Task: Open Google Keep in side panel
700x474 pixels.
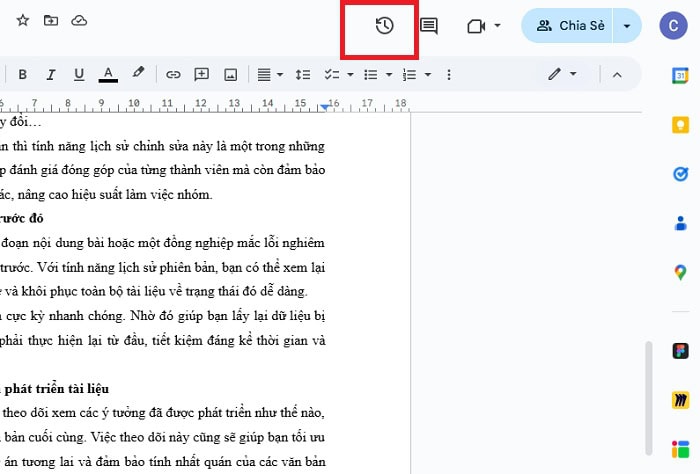Action: pyautogui.click(x=680, y=125)
